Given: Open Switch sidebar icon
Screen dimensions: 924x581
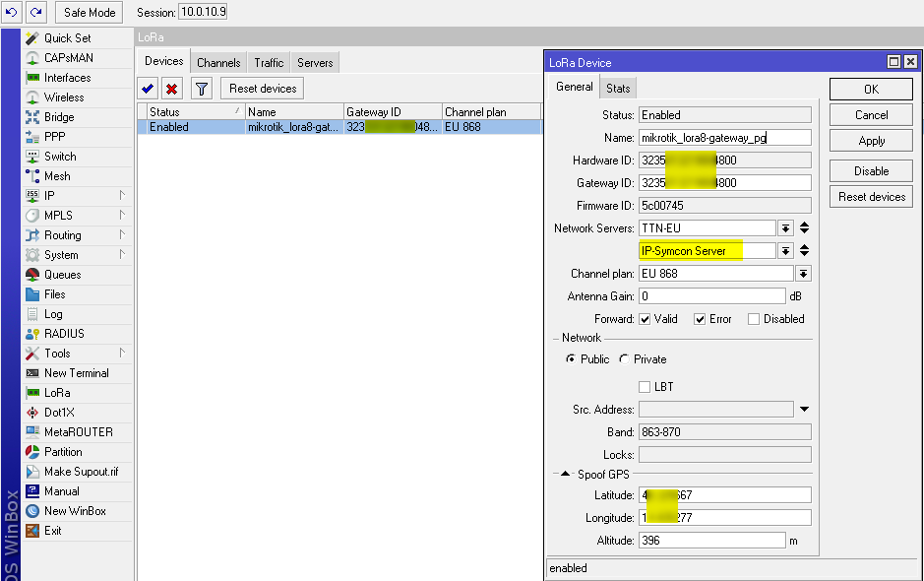Looking at the screenshot, I should [32, 157].
